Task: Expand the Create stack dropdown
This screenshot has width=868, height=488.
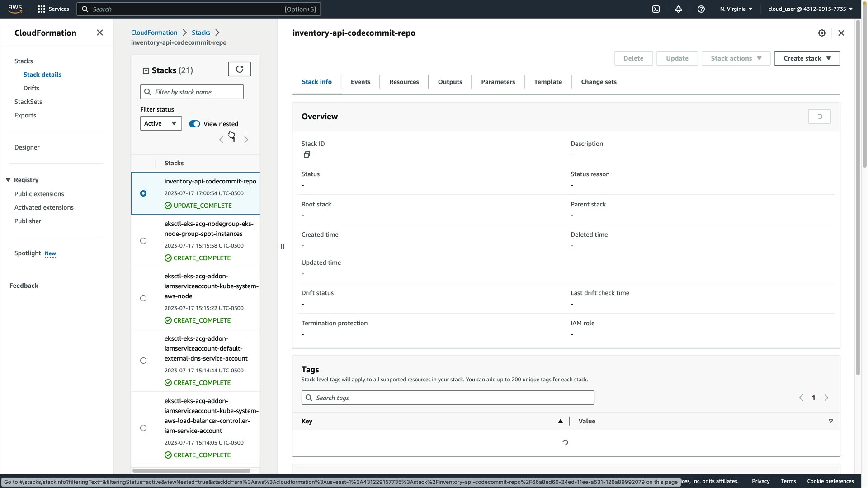Action: (807, 58)
